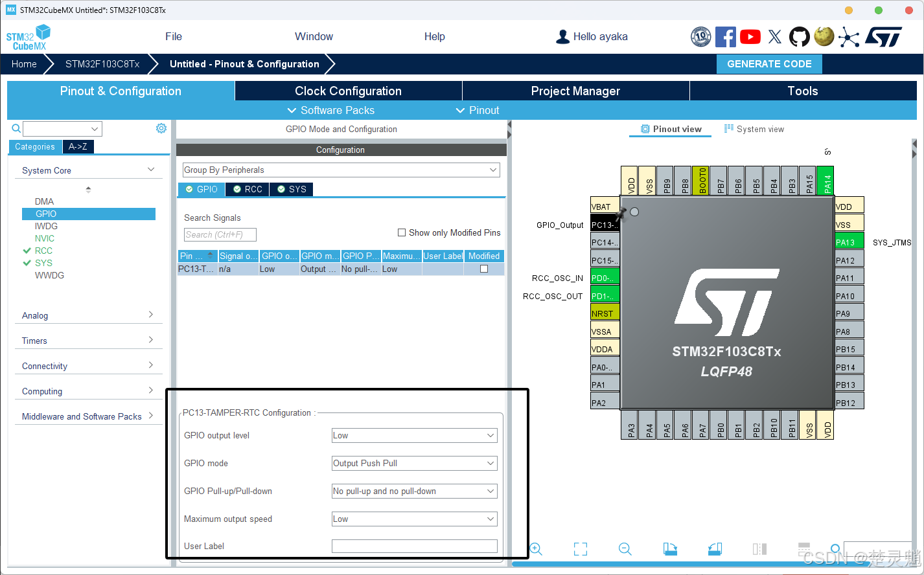Screen dimensions: 924x575
Task: Open the community network icon
Action: 849,38
